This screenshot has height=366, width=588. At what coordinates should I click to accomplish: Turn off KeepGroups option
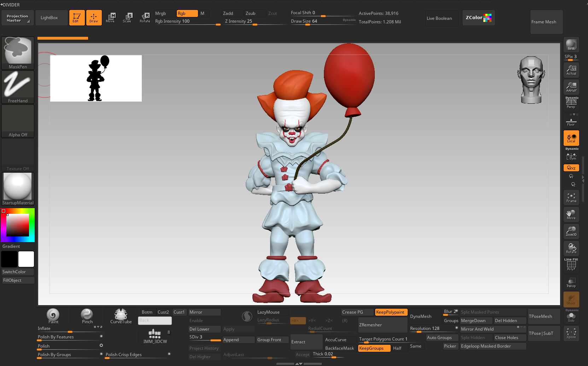[x=374, y=348]
